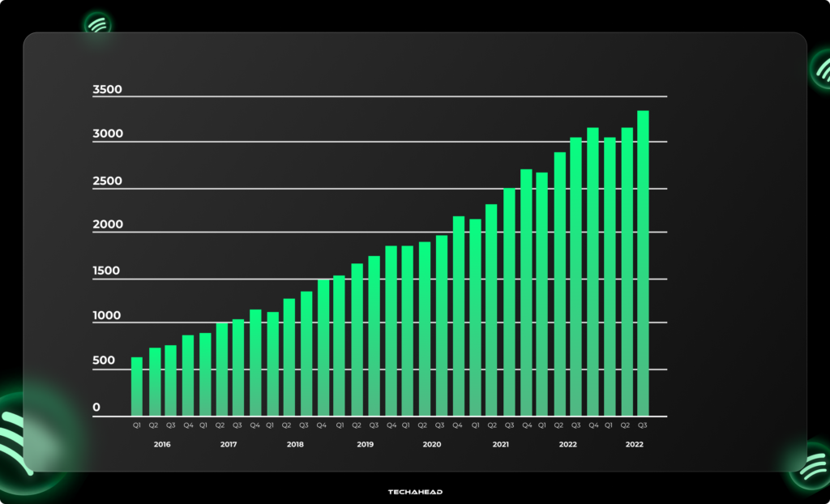
Task: Select the 3000 y-axis label
Action: [x=108, y=134]
